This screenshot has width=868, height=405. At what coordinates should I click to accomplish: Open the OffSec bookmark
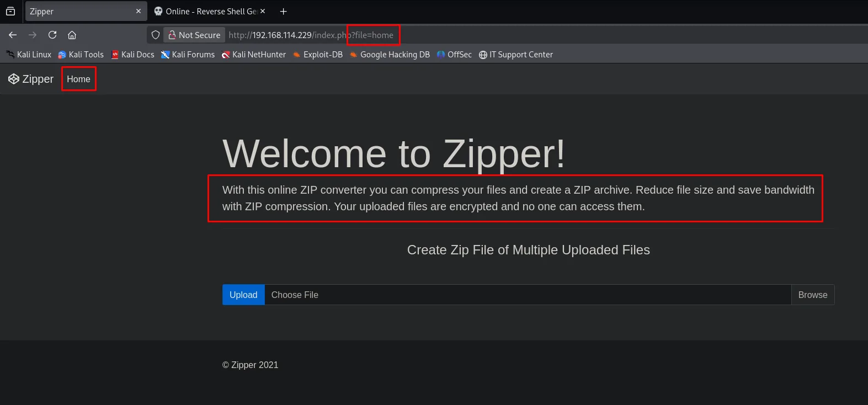coord(454,54)
